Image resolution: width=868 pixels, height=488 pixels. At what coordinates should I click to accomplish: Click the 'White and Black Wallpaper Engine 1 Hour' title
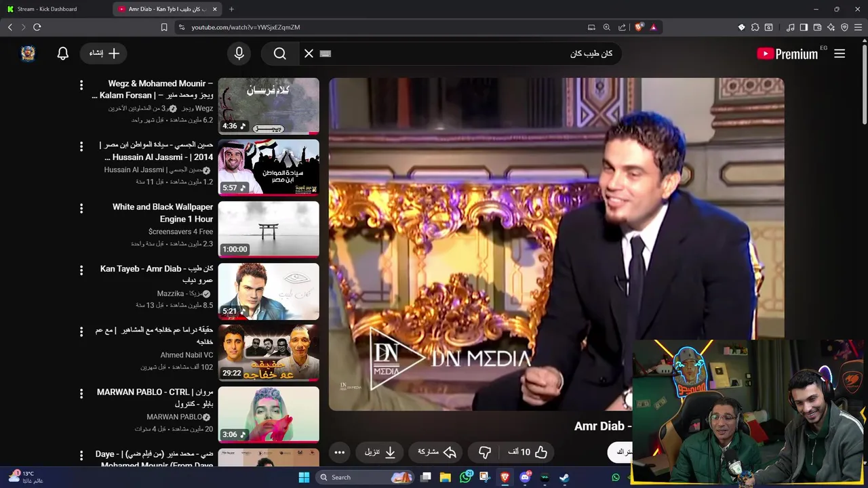click(x=163, y=213)
